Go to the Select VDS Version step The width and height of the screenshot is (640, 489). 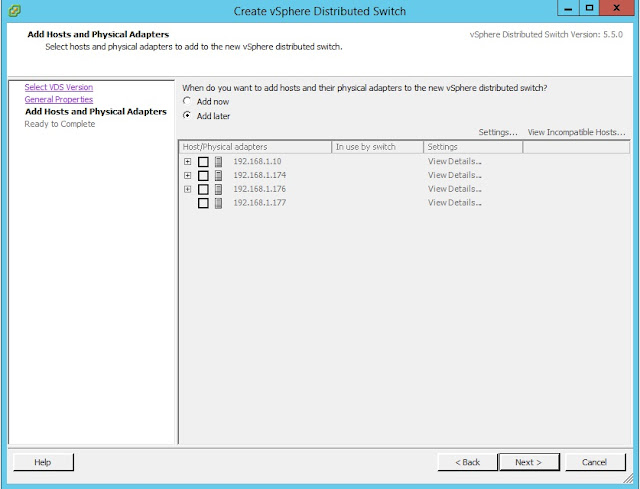[59, 87]
